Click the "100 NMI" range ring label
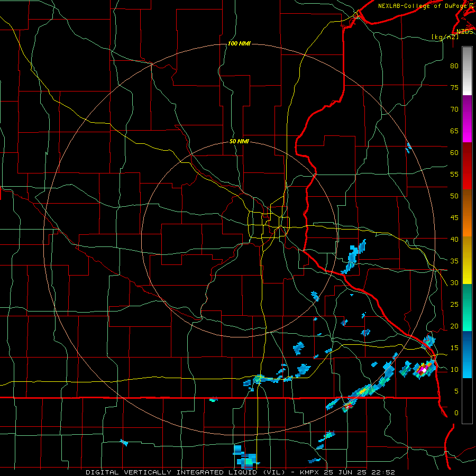 [x=239, y=44]
